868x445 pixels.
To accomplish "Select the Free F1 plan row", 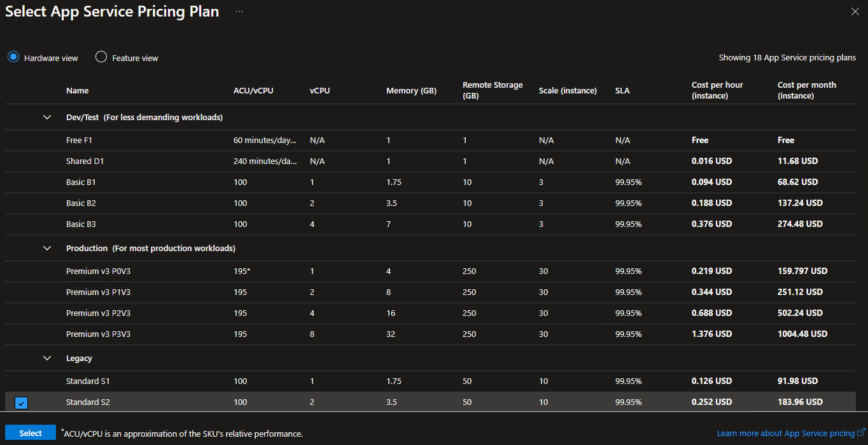I will tap(430, 140).
